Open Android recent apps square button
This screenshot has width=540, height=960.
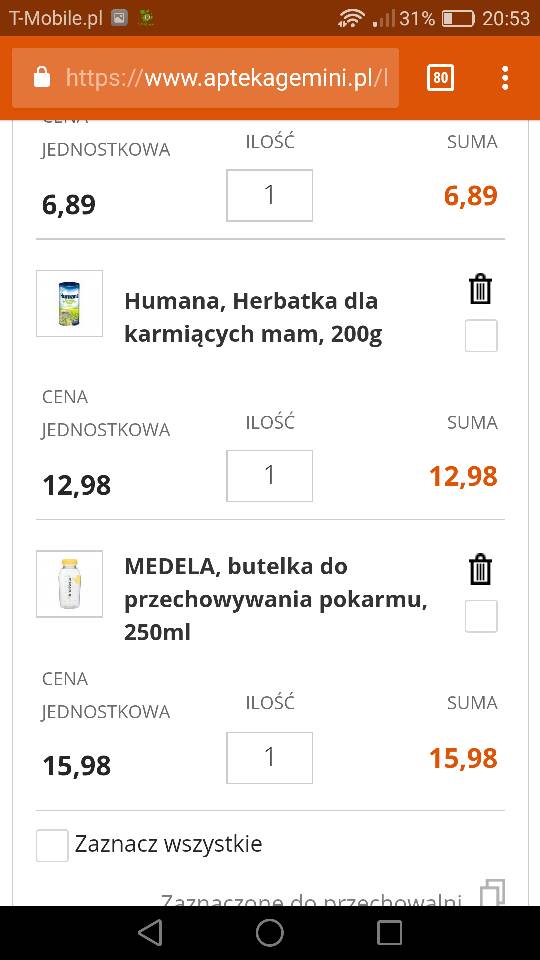pyautogui.click(x=389, y=932)
